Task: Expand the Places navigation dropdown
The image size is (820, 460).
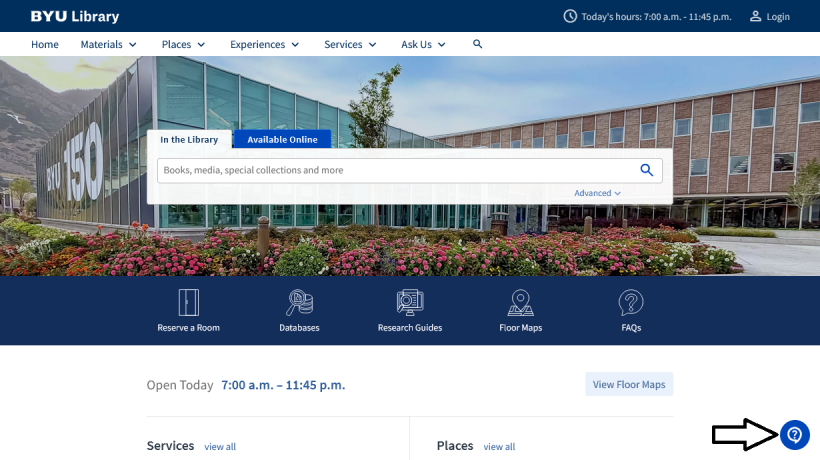Action: 183,45
